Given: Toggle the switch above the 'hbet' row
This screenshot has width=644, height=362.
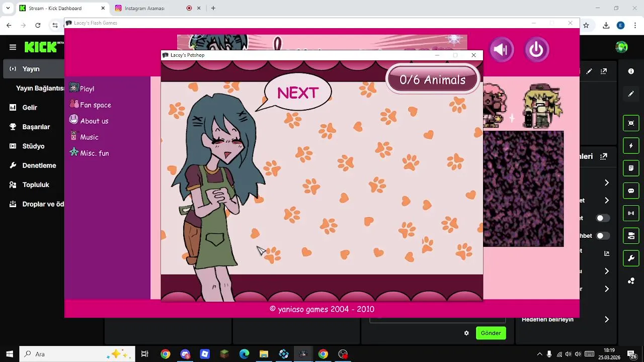Looking at the screenshot, I should coord(603,218).
